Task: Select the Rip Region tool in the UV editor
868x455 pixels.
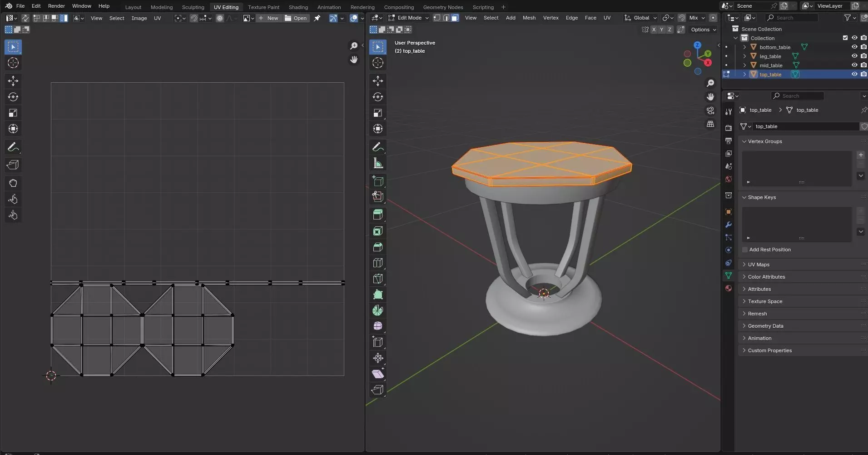Action: click(13, 165)
